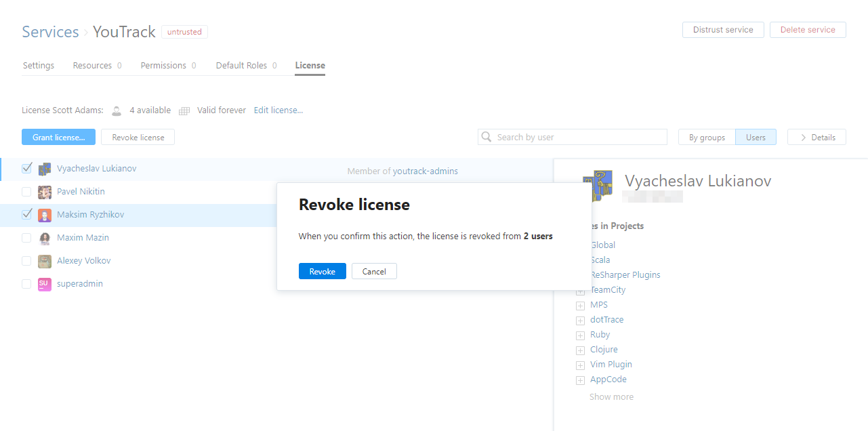Click the calendar icon beside Valid forever
The image size is (868, 431).
point(184,110)
